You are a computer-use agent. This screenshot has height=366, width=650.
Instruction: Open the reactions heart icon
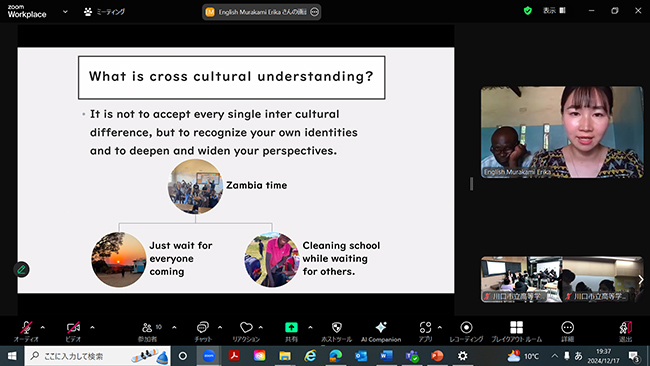(246, 327)
